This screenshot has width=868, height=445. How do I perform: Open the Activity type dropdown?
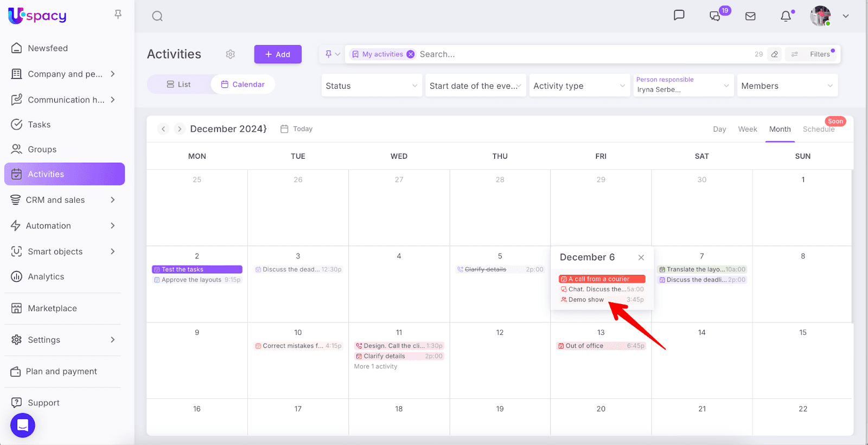(x=579, y=86)
